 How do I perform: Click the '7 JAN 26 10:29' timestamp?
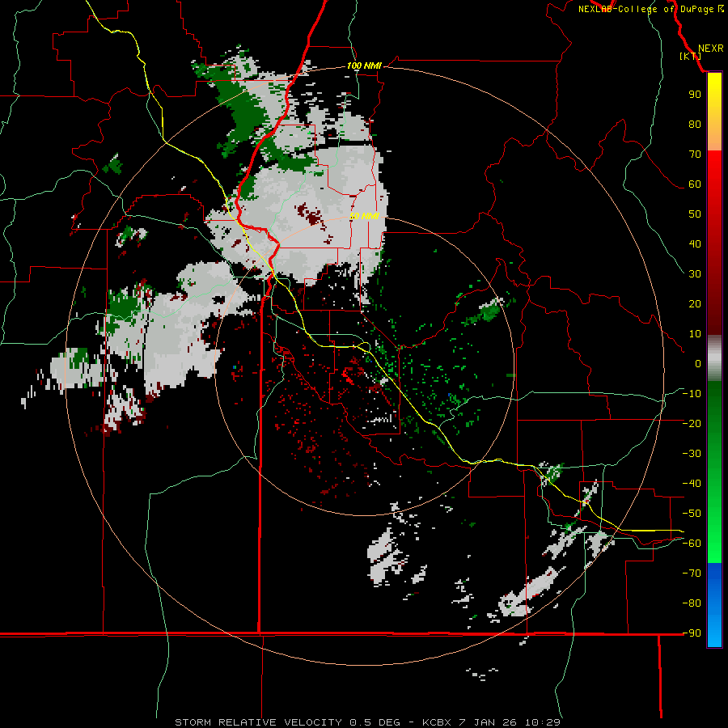pos(510,722)
